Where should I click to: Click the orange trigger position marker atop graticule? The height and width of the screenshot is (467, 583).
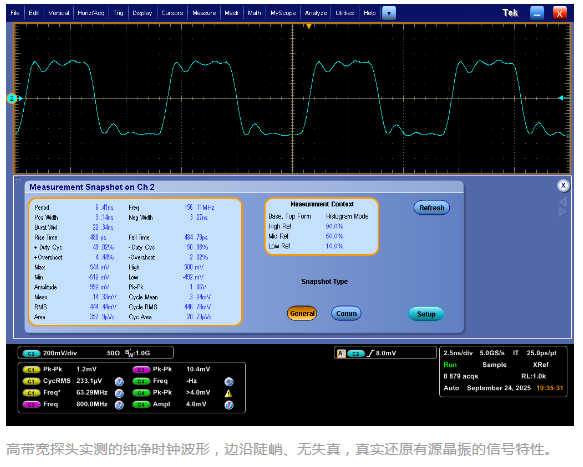tap(309, 26)
